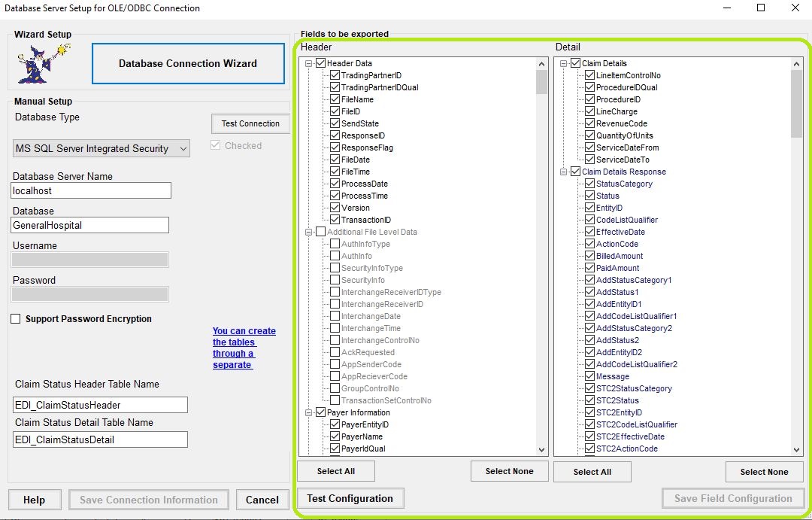Select the PayerEntityID row text
812x520 pixels.
(365, 424)
